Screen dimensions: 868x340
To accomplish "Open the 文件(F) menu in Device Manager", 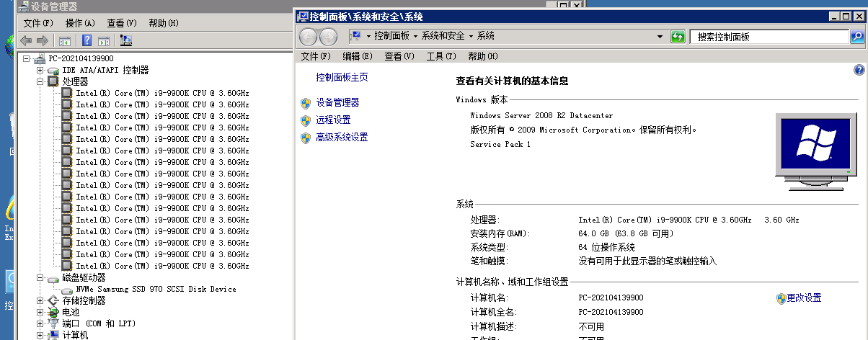I will click(38, 23).
